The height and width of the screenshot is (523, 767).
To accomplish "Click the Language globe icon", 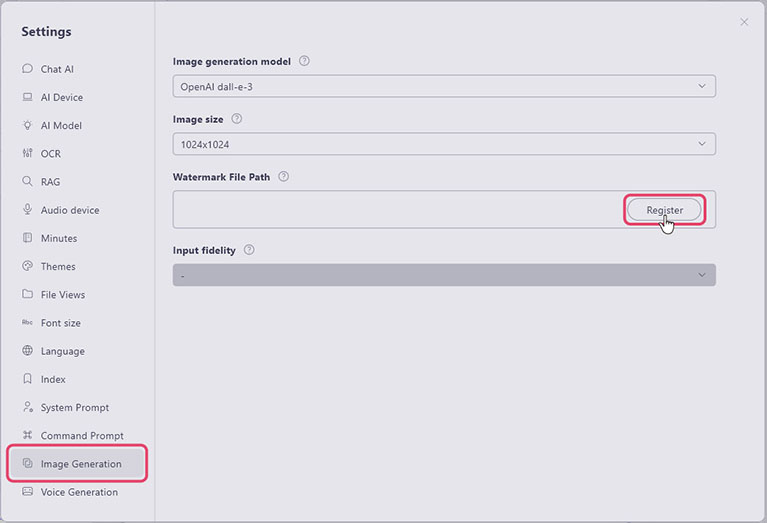I will click(27, 351).
